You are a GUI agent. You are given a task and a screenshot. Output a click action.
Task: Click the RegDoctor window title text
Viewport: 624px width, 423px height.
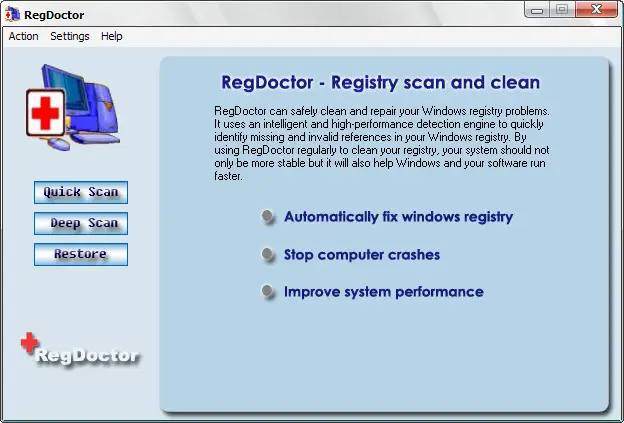pos(54,15)
